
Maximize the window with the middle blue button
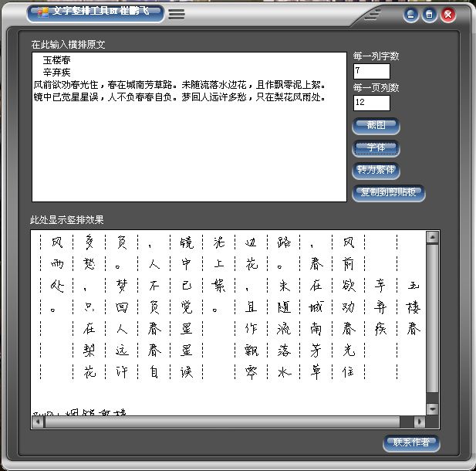coord(430,14)
